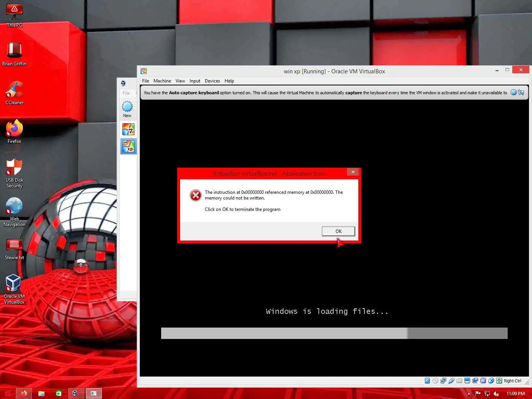This screenshot has height=399, width=532.
Task: Click the Windows is loading files progress bar
Action: click(334, 333)
